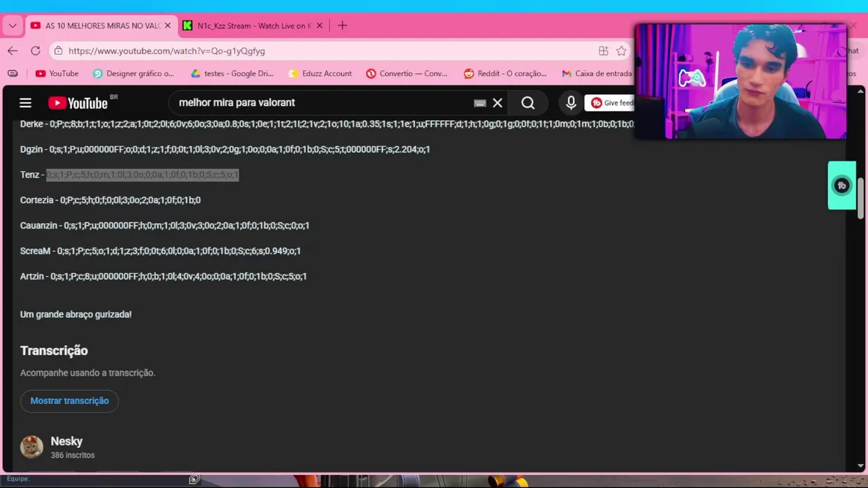Click the Um grande abraço gurizada text

76,314
